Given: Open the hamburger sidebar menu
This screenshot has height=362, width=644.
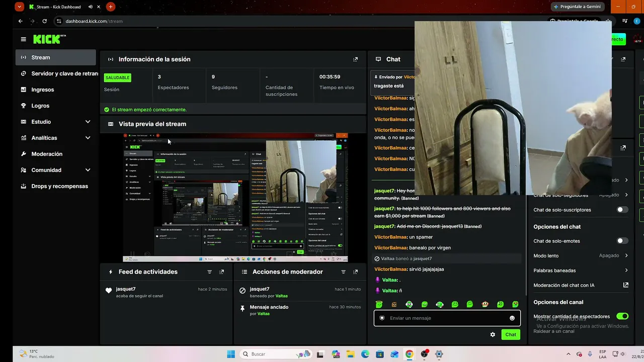Looking at the screenshot, I should (x=23, y=39).
